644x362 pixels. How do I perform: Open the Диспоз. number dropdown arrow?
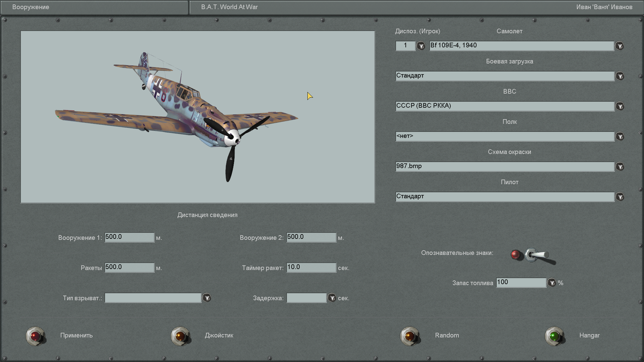click(x=421, y=46)
